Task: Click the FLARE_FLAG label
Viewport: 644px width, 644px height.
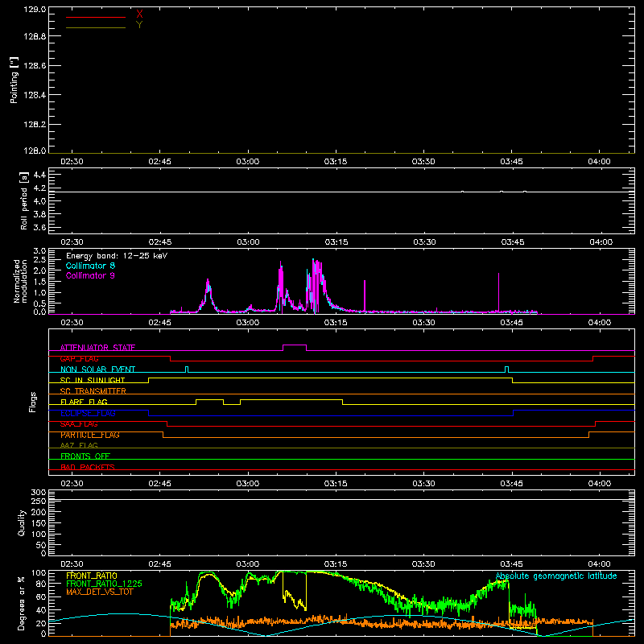Action: click(x=84, y=402)
